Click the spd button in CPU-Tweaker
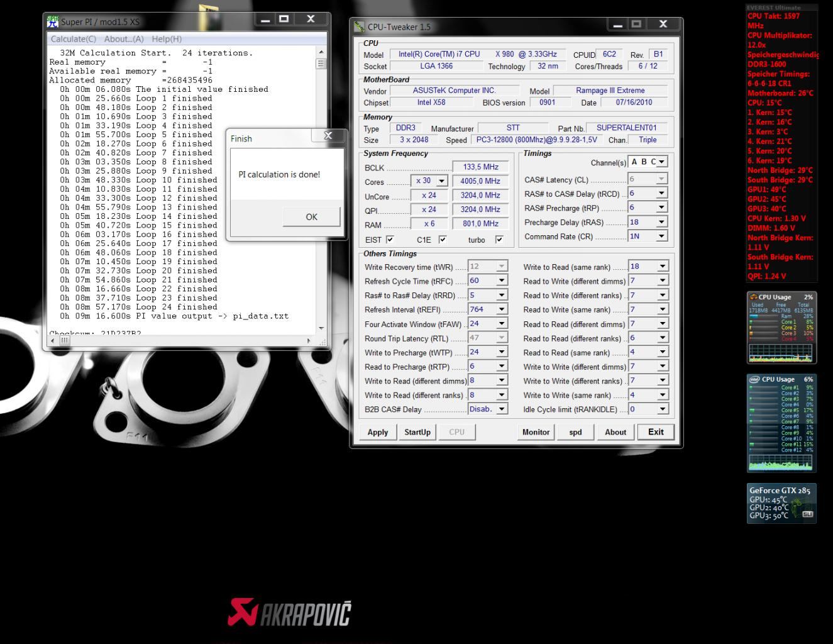Viewport: 833px width, 644px height. coord(575,432)
